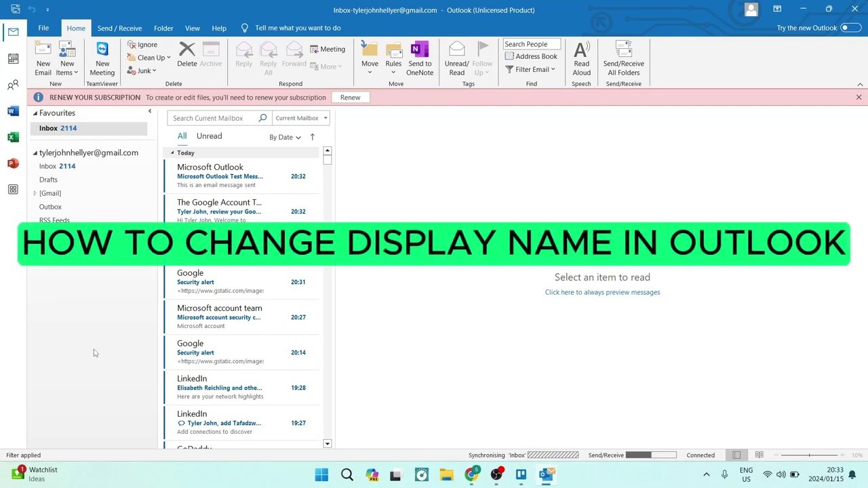Screen dimensions: 868x488
Task: Reverse sort order arrow
Action: coord(313,137)
